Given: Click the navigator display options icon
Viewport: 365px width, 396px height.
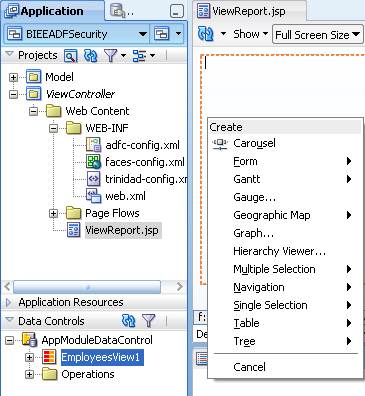Looking at the screenshot, I should 139,56.
